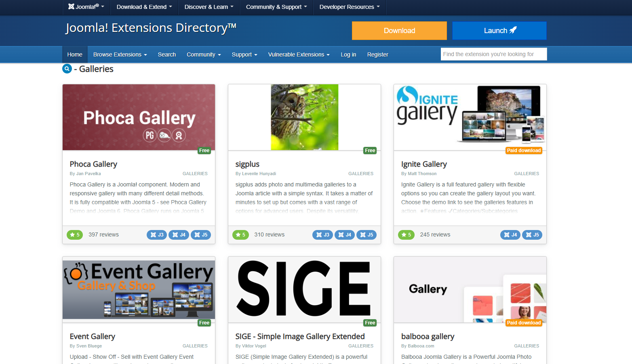Click the J4 compatibility badge on Ignite Gallery

point(510,235)
